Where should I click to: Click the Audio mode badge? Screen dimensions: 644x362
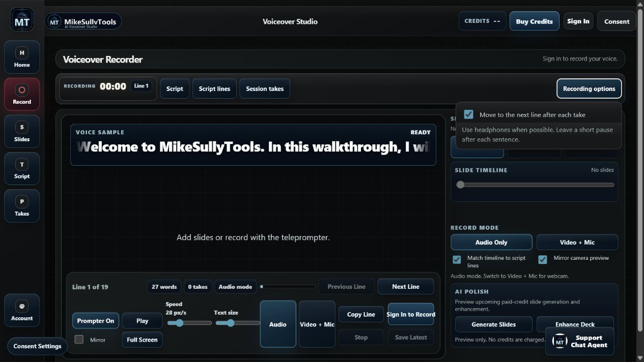click(x=235, y=287)
